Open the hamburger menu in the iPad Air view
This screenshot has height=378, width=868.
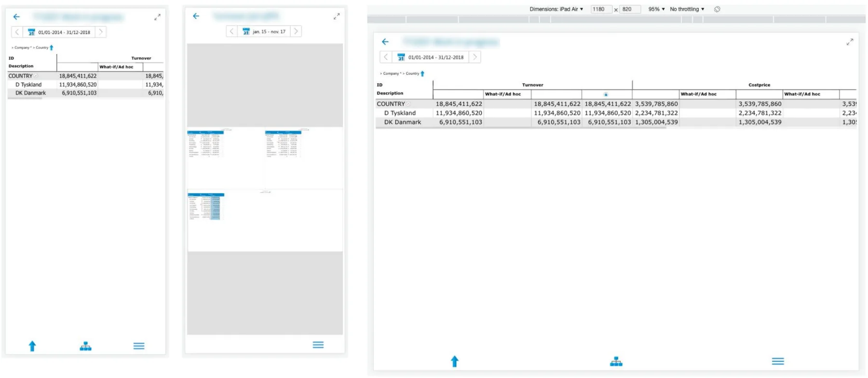(x=778, y=361)
